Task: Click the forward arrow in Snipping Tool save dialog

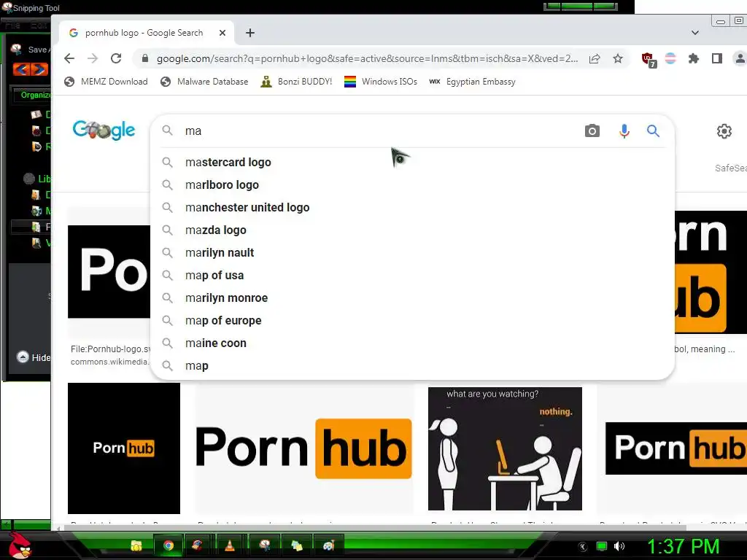Action: [x=40, y=69]
